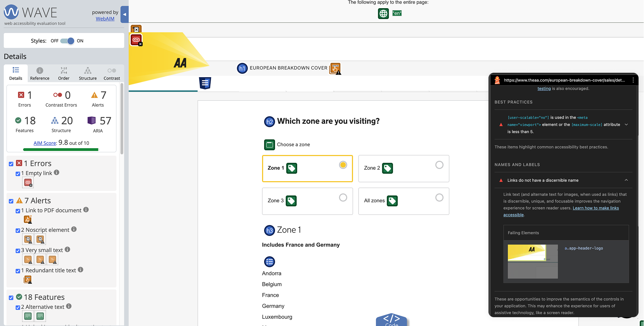The width and height of the screenshot is (644, 326).
Task: Collapse the WAVE sidebar with the arrow
Action: point(124,14)
